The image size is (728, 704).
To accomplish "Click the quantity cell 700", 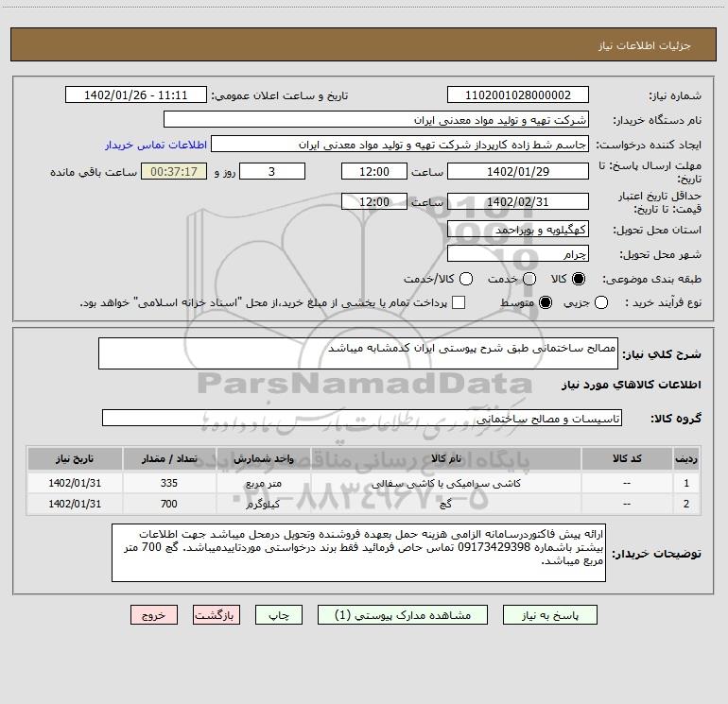I will tap(169, 504).
